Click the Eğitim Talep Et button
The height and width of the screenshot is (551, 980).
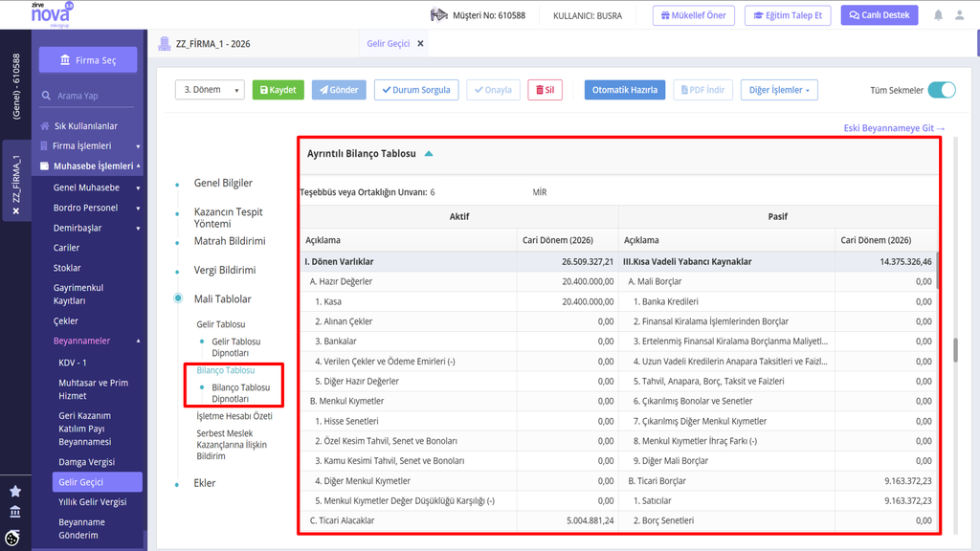(788, 15)
